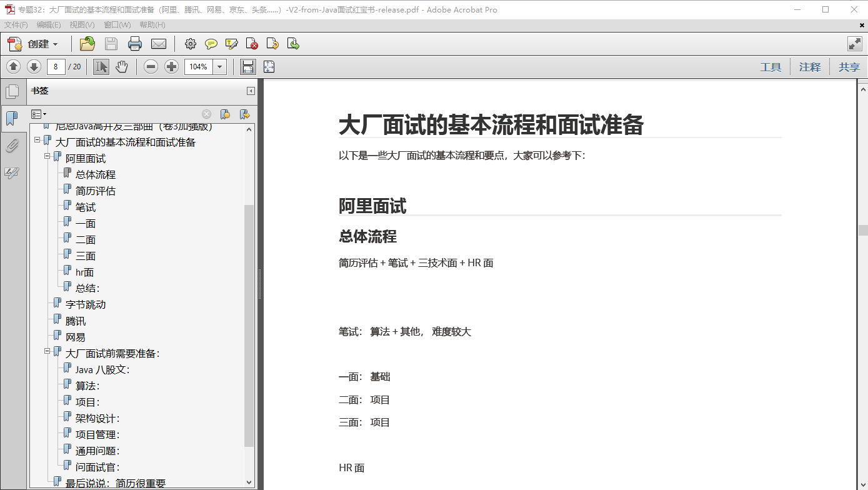Zoom out with minus button
This screenshot has width=868, height=490.
coord(151,66)
